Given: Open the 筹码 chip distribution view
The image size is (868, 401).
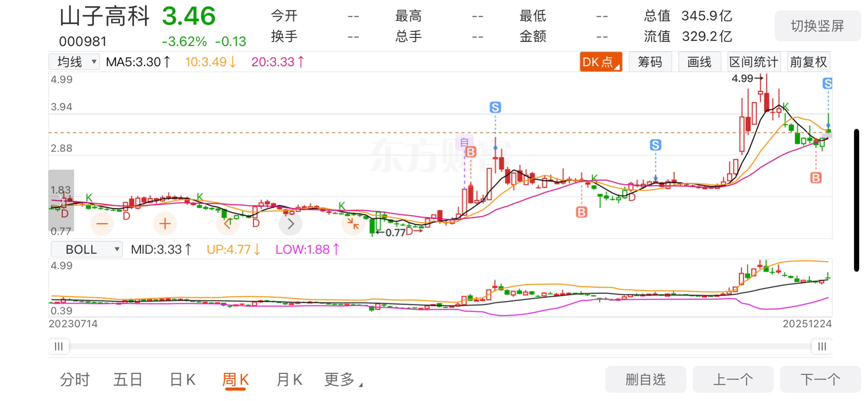Looking at the screenshot, I should click(650, 62).
